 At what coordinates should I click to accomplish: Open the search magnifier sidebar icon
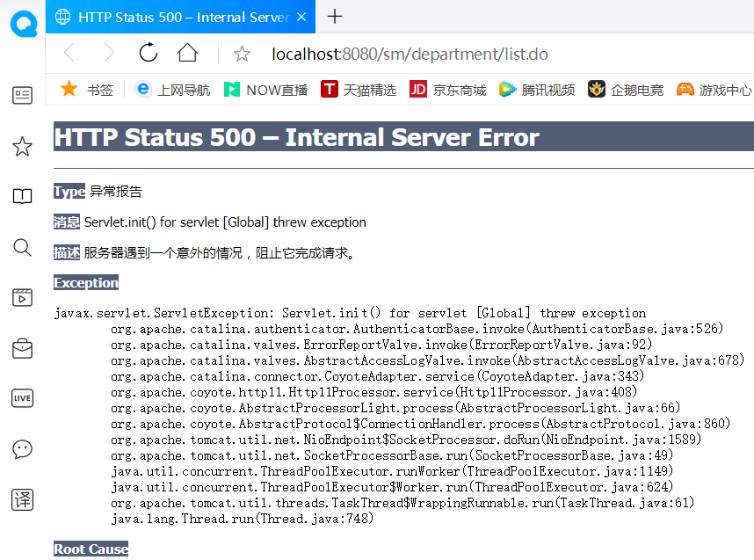22,247
